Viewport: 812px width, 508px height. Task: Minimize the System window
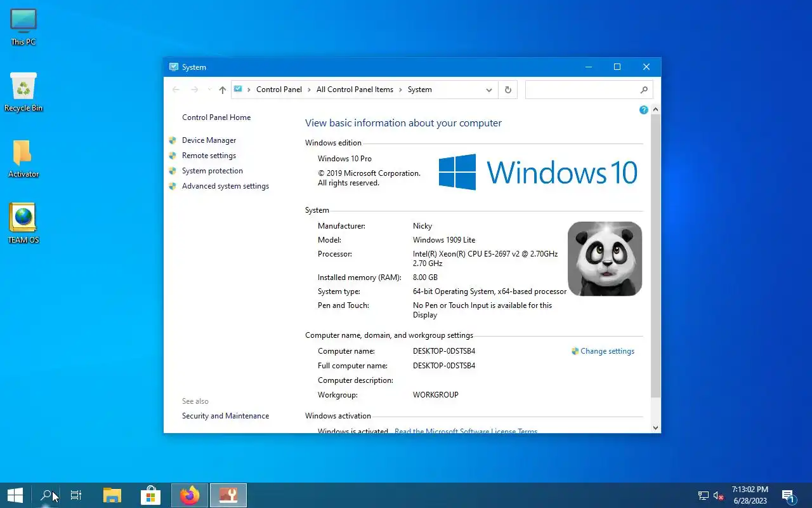click(x=588, y=67)
